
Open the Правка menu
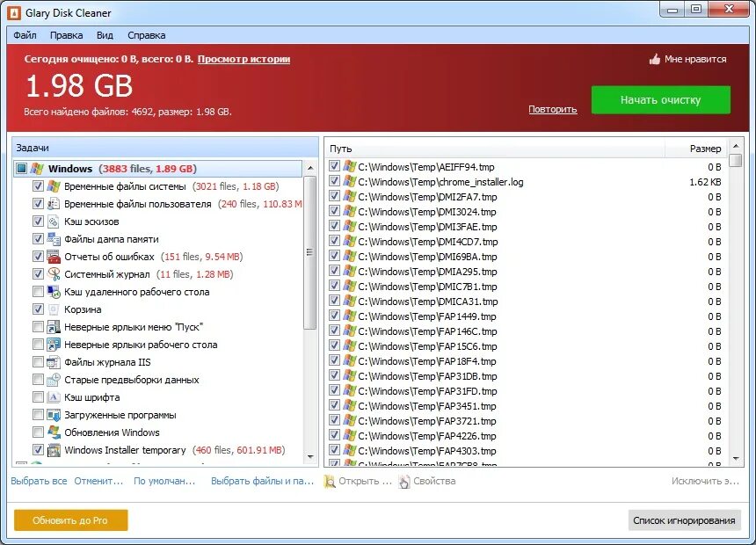67,35
